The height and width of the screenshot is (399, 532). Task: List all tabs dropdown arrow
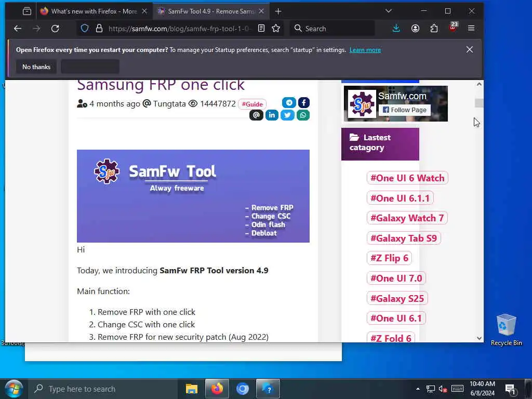coord(389,11)
